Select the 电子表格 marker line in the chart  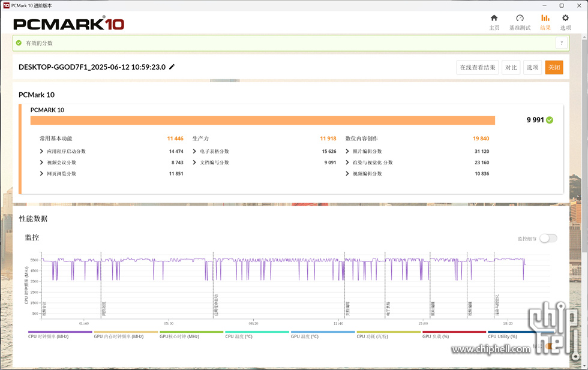(x=385, y=285)
